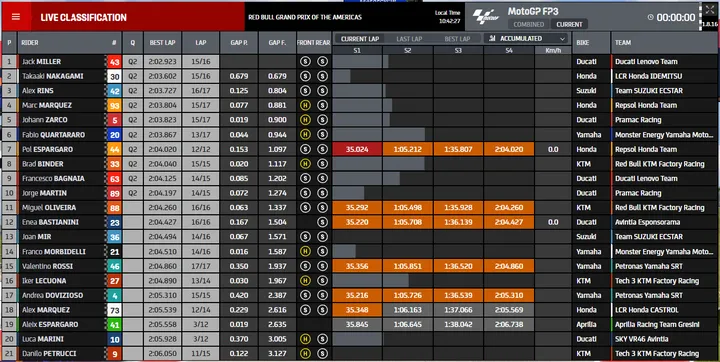
Task: Select the CURRENT LAP tab
Action: [360, 39]
